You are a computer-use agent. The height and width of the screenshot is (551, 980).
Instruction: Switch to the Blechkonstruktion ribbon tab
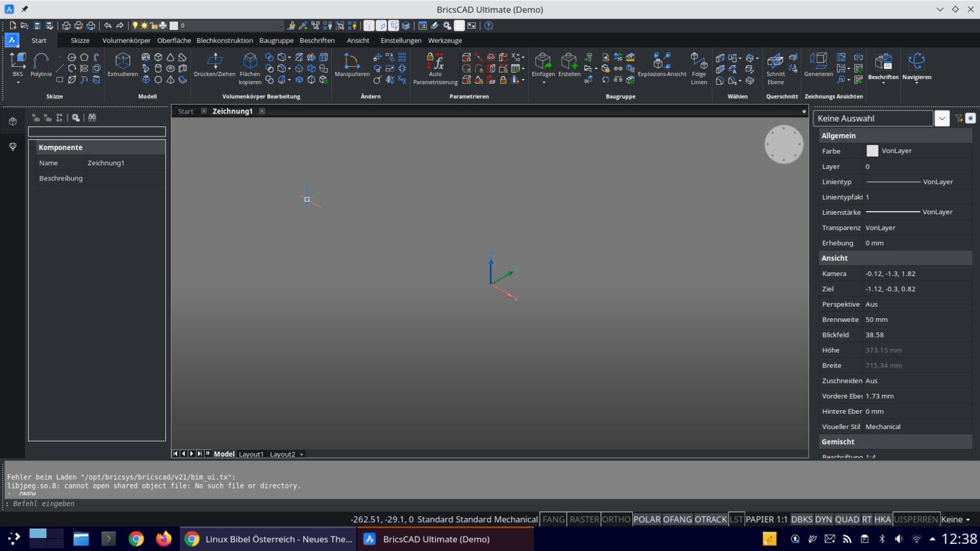[x=225, y=40]
